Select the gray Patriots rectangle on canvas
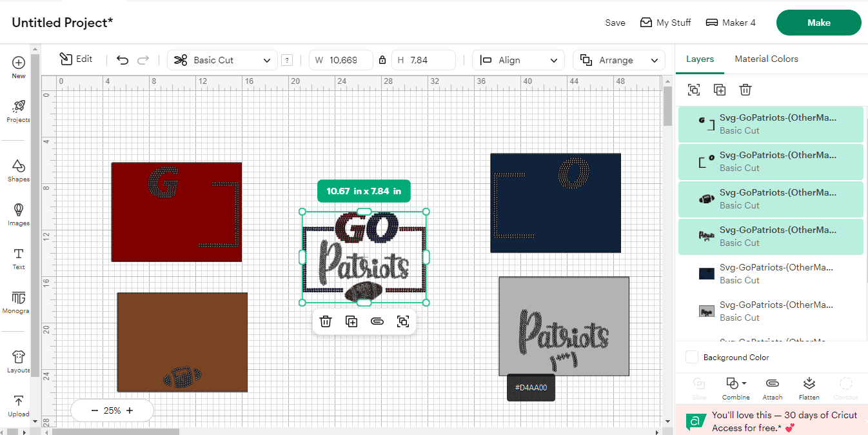 564,326
